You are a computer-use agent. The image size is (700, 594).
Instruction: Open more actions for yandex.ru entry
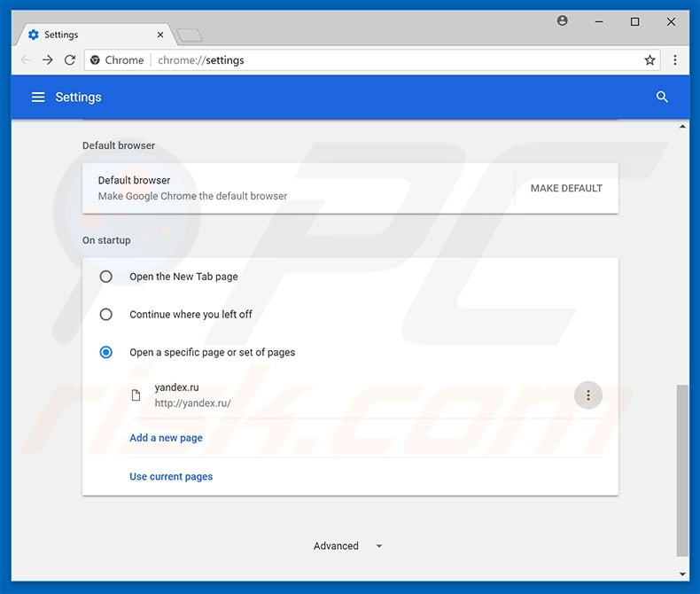click(x=588, y=395)
